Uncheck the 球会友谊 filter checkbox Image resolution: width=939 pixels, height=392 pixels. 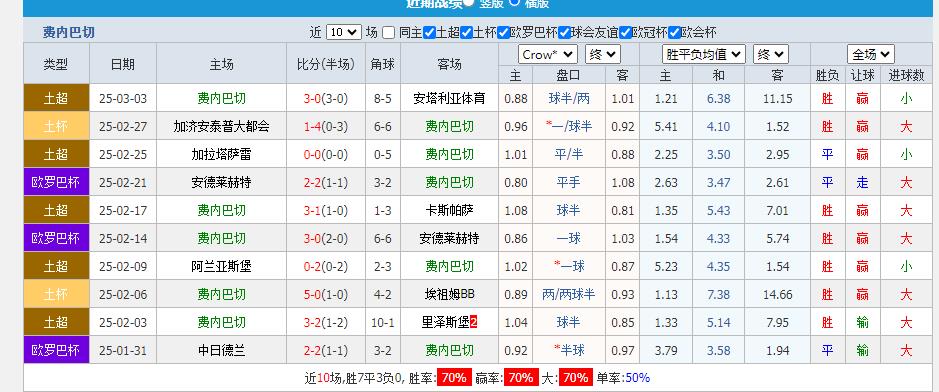point(564,33)
